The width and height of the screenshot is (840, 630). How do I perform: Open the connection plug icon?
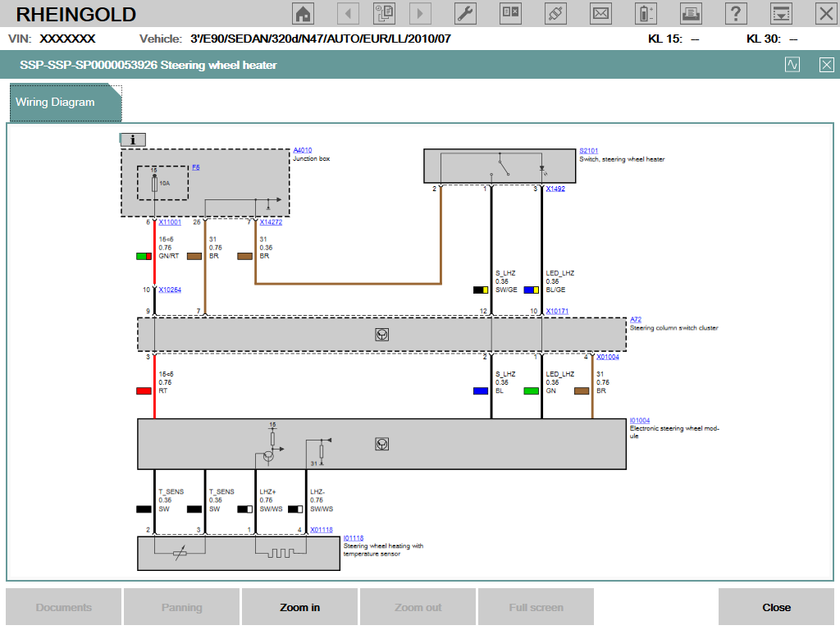click(x=555, y=13)
